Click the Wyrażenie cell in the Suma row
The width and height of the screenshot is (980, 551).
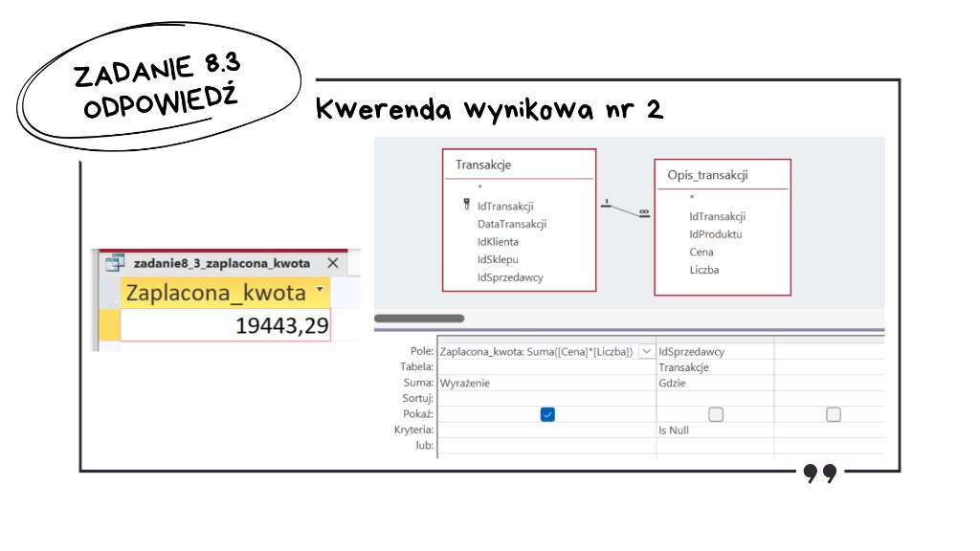point(546,383)
